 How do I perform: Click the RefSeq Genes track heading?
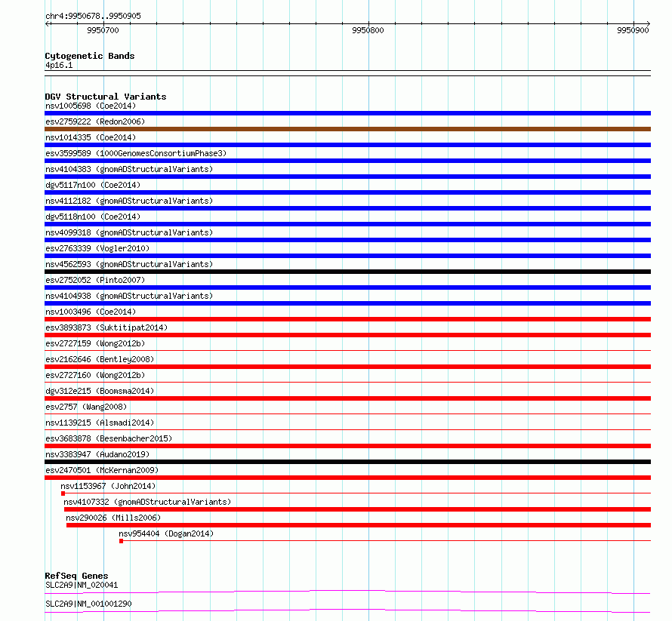[x=76, y=576]
